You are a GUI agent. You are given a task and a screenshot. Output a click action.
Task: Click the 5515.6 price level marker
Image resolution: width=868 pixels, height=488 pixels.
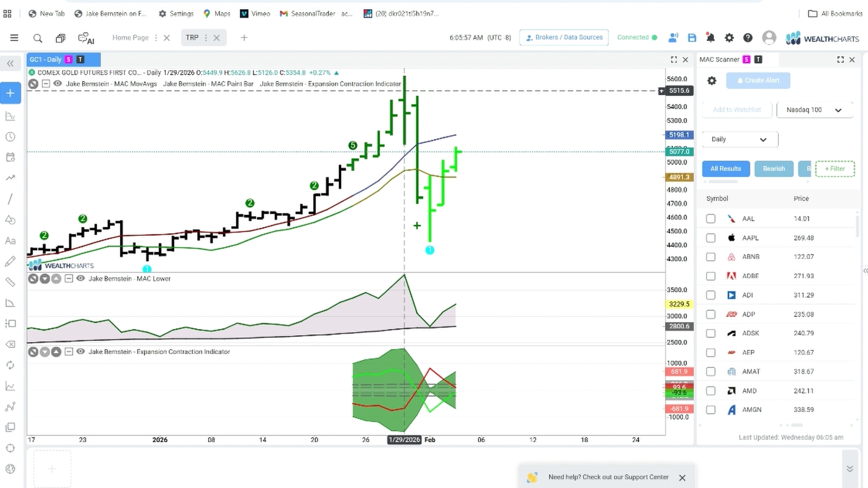pos(679,91)
